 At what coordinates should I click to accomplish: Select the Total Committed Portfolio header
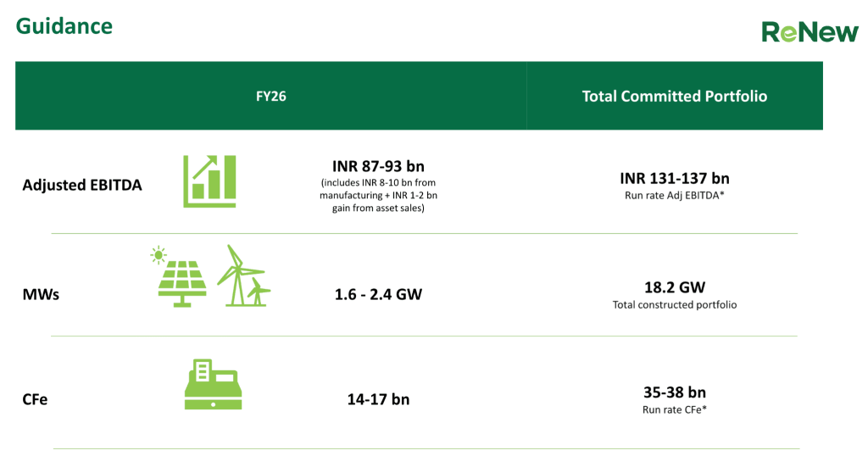coord(674,97)
